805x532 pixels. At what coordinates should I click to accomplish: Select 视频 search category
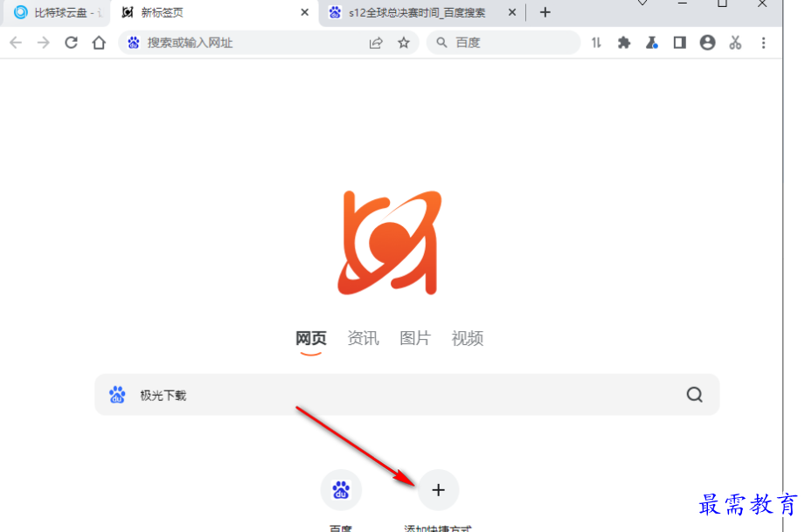click(x=468, y=338)
